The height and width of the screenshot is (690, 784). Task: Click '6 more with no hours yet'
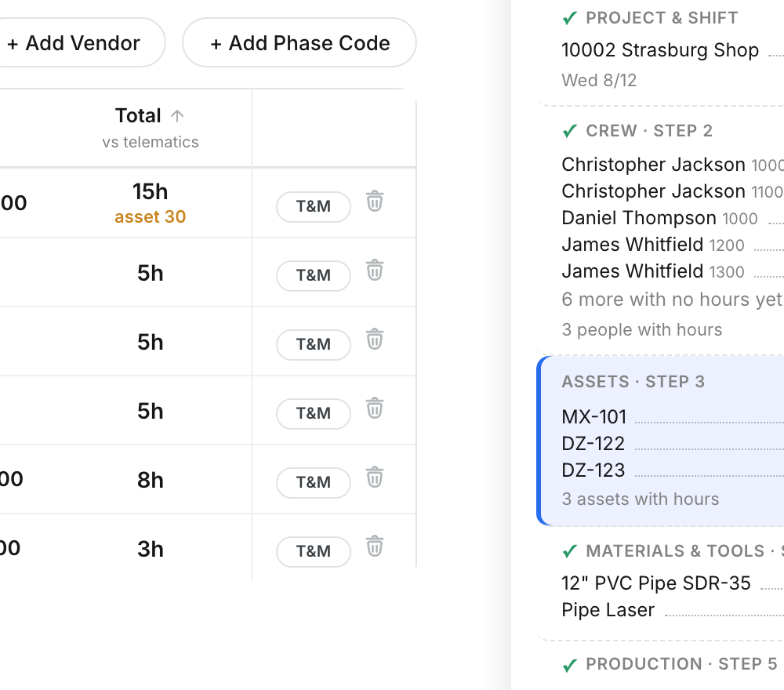[x=672, y=300]
